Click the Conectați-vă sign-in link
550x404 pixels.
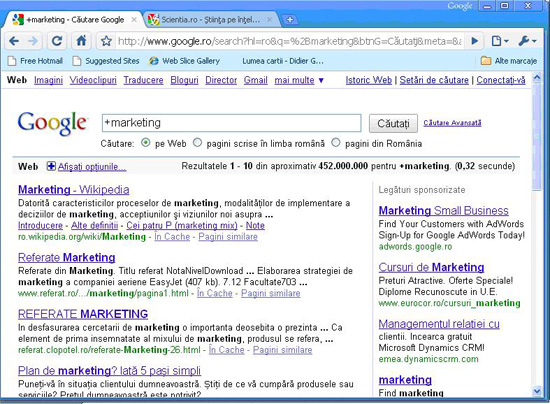[x=501, y=80]
